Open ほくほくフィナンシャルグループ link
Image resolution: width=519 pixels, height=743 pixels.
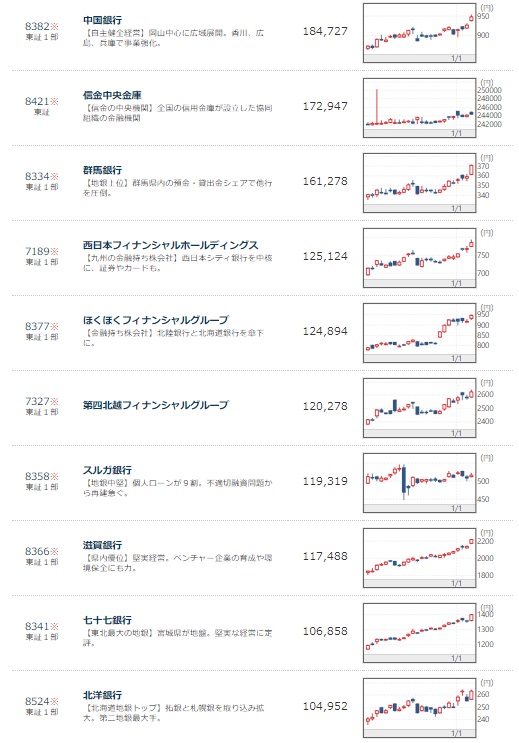pyautogui.click(x=156, y=320)
